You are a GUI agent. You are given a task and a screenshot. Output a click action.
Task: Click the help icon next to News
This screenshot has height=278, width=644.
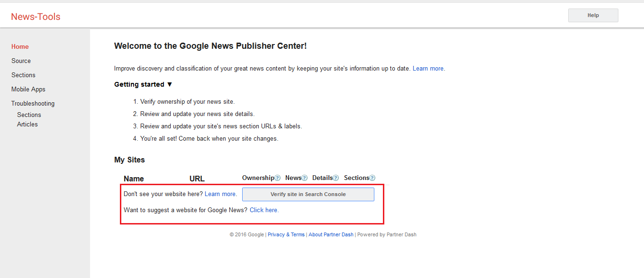305,178
